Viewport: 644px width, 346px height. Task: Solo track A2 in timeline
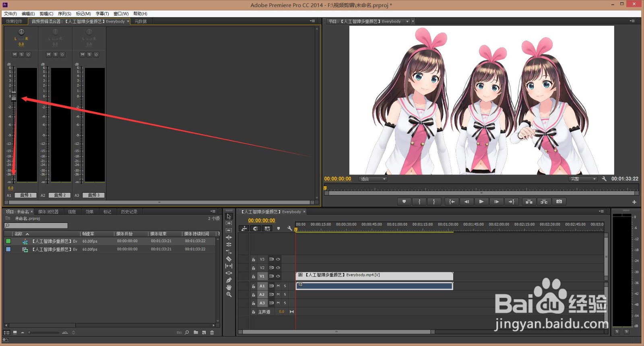pos(285,295)
